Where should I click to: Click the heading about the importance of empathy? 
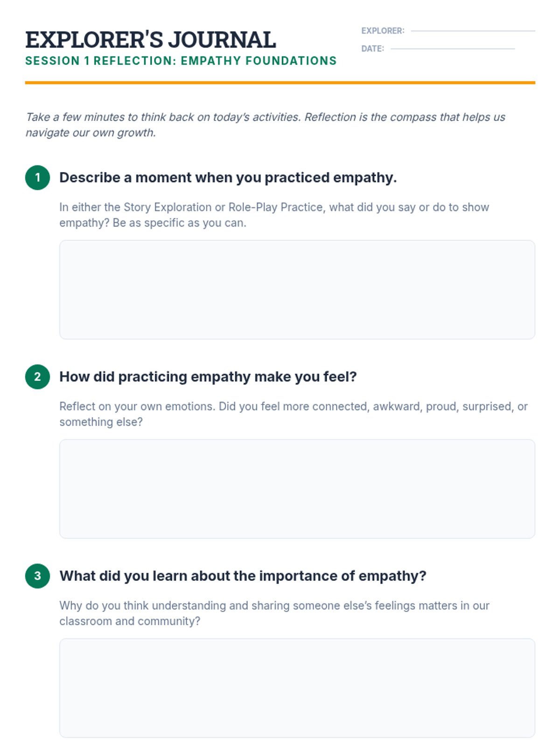pos(243,576)
